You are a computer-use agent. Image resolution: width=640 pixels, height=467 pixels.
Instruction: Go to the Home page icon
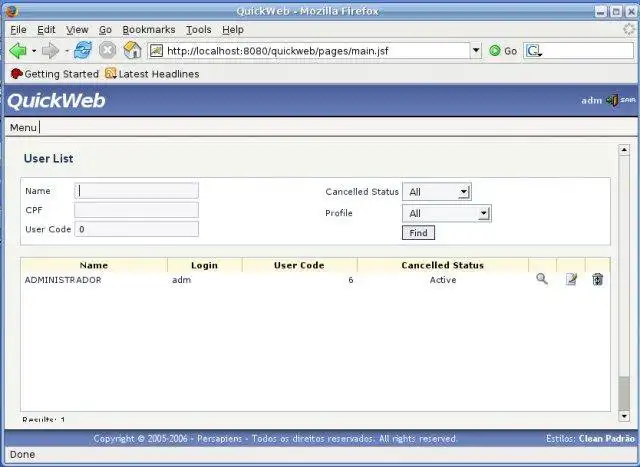tap(132, 51)
